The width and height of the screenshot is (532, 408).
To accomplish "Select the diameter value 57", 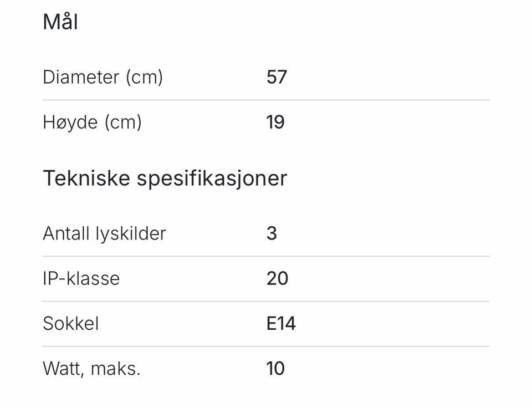I will 277,77.
